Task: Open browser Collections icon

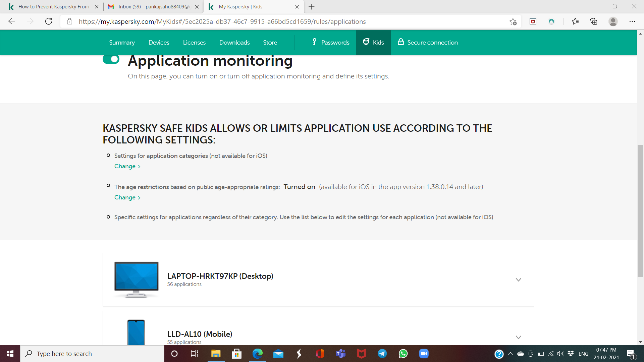Action: coord(594,22)
